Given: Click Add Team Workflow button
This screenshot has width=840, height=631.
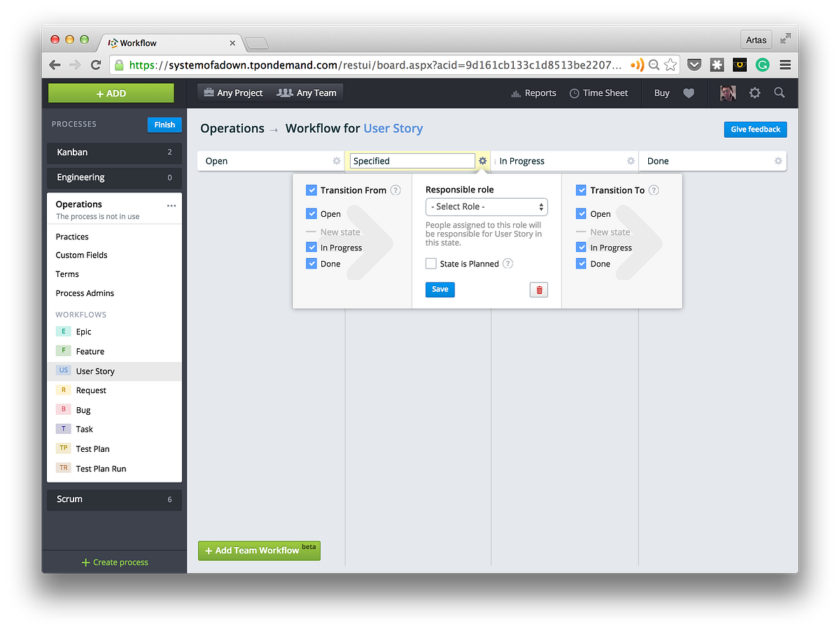Looking at the screenshot, I should (x=259, y=551).
